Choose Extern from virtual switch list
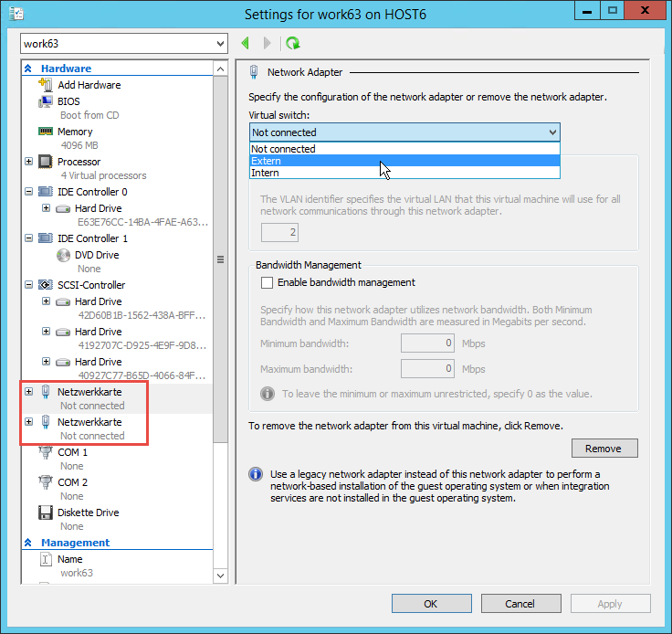This screenshot has height=634, width=672. 404,161
